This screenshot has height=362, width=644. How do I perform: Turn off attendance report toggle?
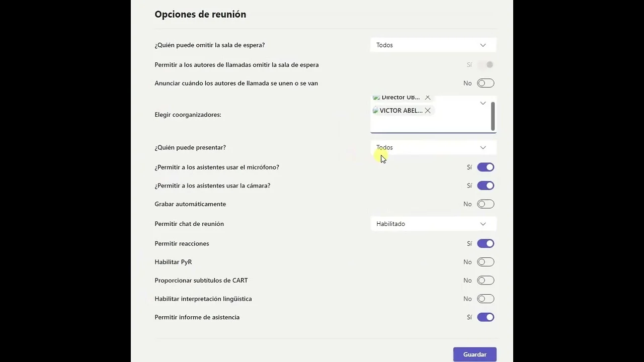pyautogui.click(x=486, y=317)
